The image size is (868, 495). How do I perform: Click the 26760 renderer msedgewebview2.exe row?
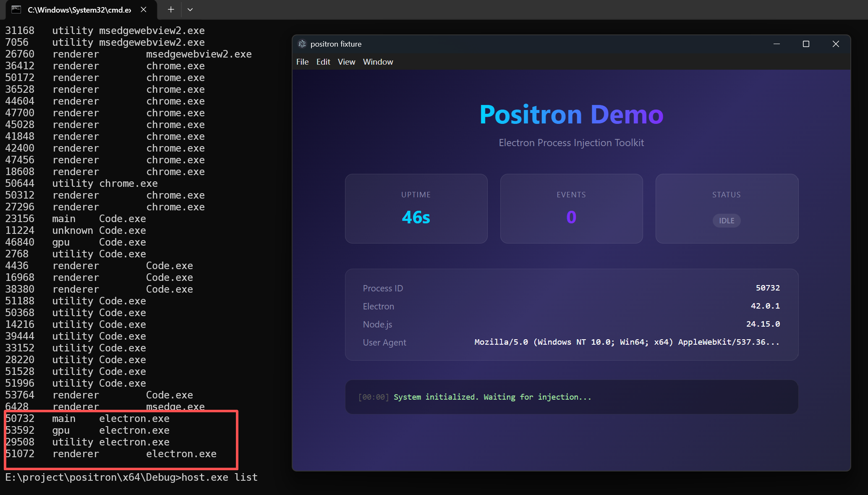[128, 54]
